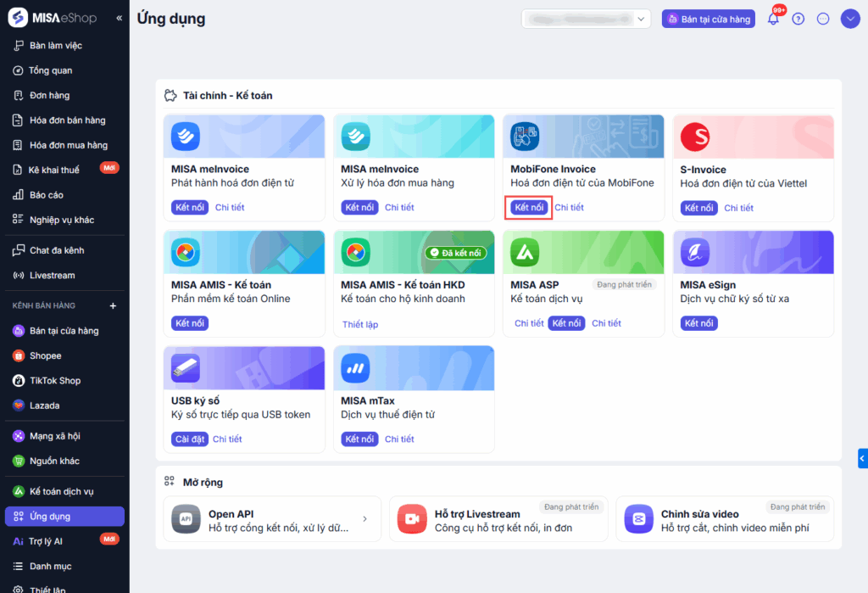
Task: Click the Bán tại cửa hàng sidebar icon
Action: coord(19,331)
